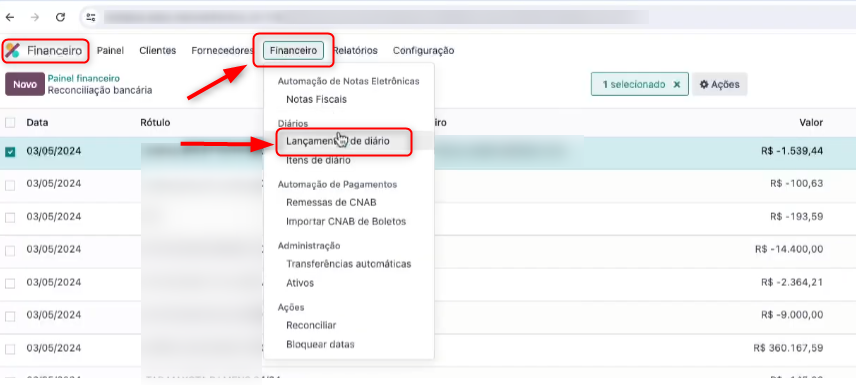Check the R$ -100,63 row checkbox

[x=10, y=185]
